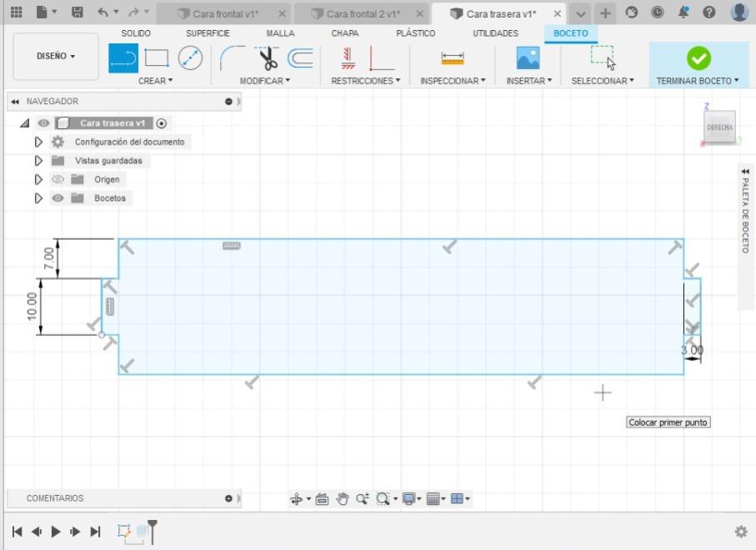Apply the horizontal/vertical constraint tool
Viewport: 756px width, 550px height.
click(x=348, y=58)
